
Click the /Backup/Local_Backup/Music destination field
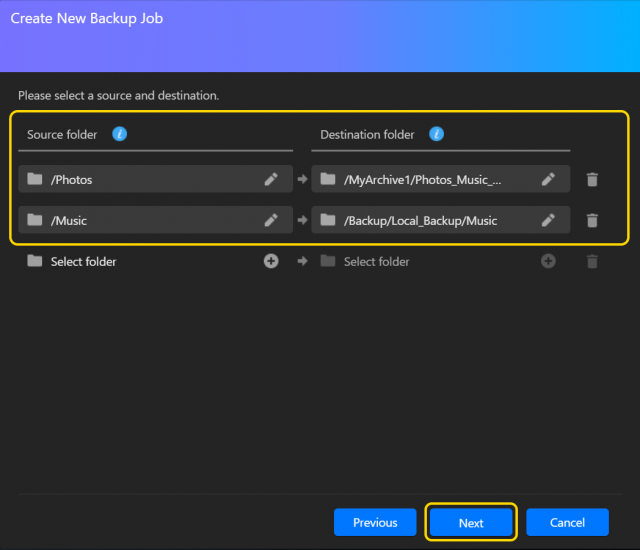pyautogui.click(x=421, y=220)
